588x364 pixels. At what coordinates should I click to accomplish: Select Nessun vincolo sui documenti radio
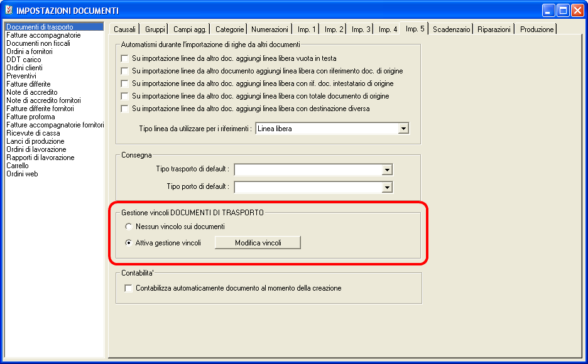click(x=129, y=226)
